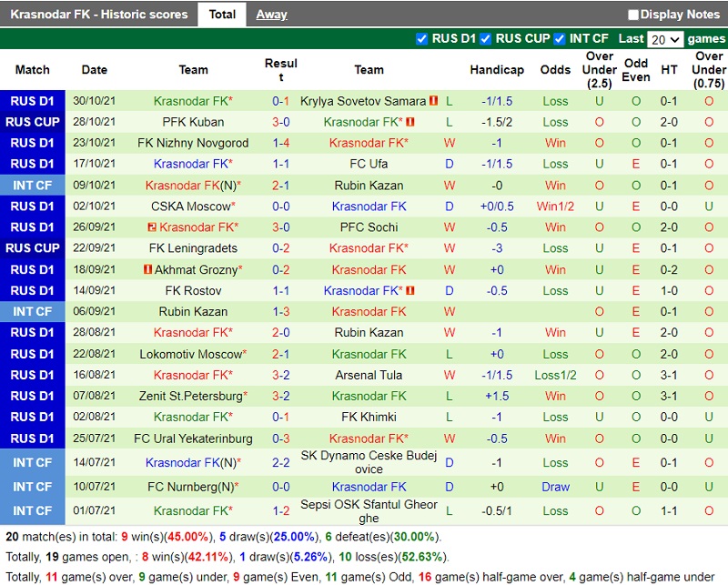Click FC Ural Yekaterinburg team name
Screen dimensions: 728x585
[x=193, y=439]
